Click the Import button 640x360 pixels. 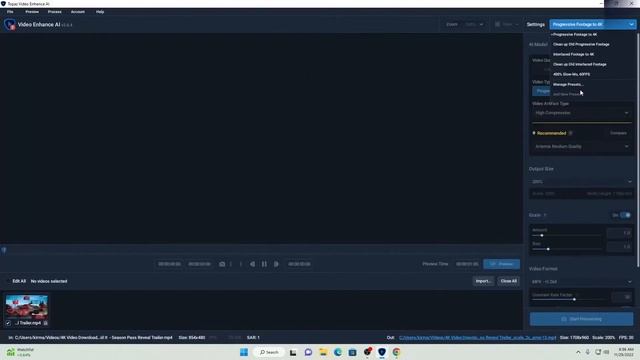click(x=483, y=281)
